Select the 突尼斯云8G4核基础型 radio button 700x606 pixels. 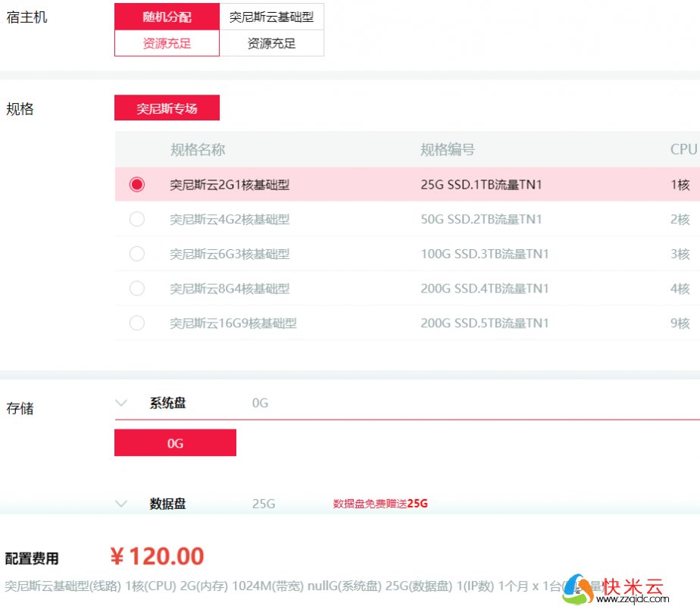[137, 289]
